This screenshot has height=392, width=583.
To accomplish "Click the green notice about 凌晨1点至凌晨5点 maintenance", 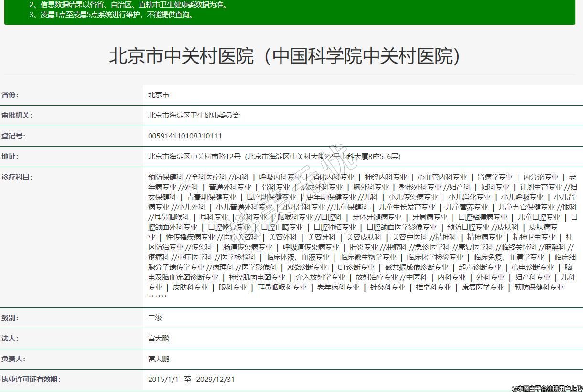I will coord(112,15).
